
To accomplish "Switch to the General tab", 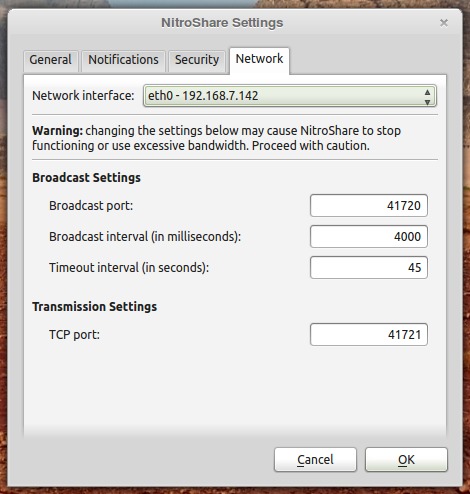I will (51, 61).
